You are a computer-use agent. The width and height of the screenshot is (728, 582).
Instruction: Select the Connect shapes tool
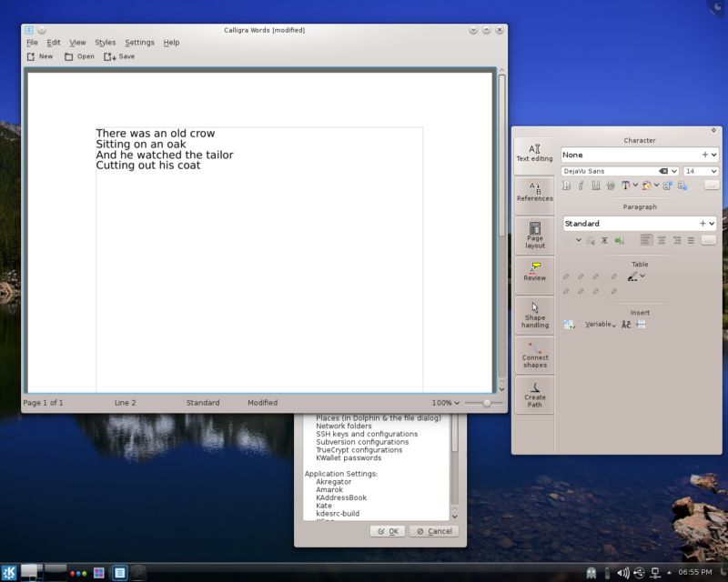tap(534, 354)
